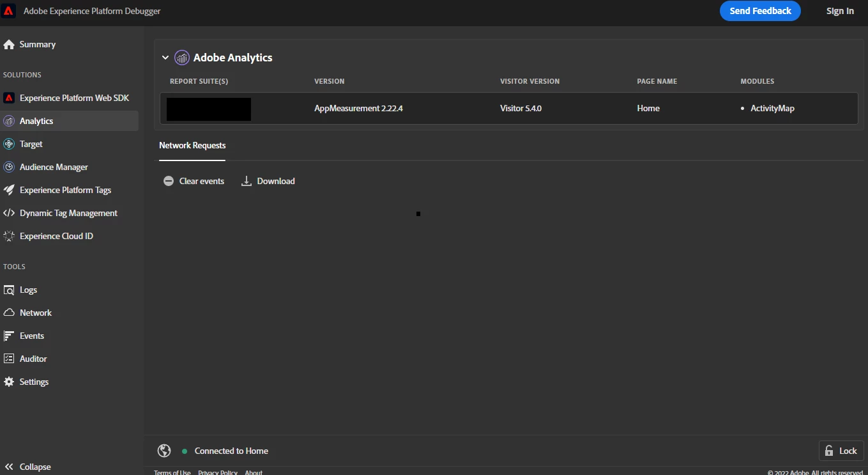The width and height of the screenshot is (868, 475).
Task: Click the Lock button
Action: (x=841, y=451)
